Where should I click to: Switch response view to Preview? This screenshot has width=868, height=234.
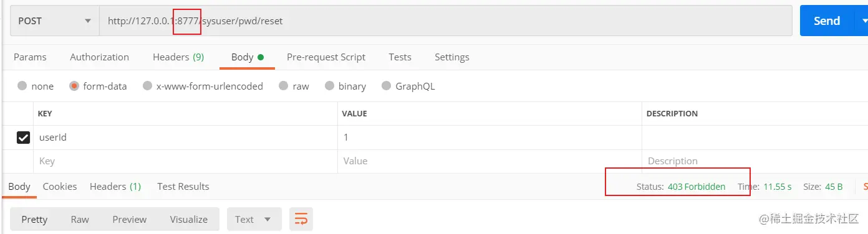tap(130, 219)
